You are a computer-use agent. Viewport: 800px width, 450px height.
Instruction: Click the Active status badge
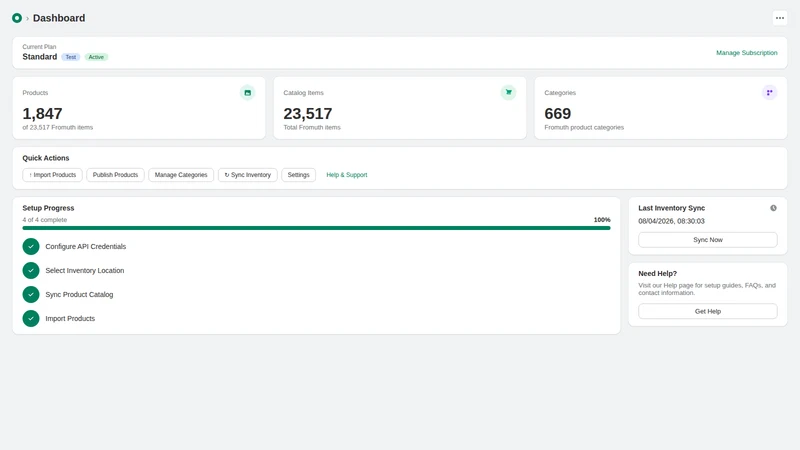coord(96,57)
